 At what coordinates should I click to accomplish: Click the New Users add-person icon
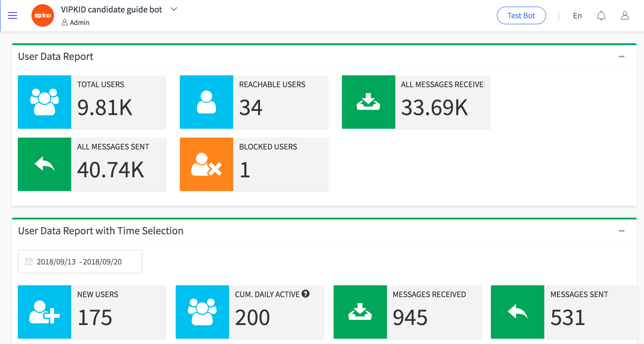pyautogui.click(x=45, y=312)
